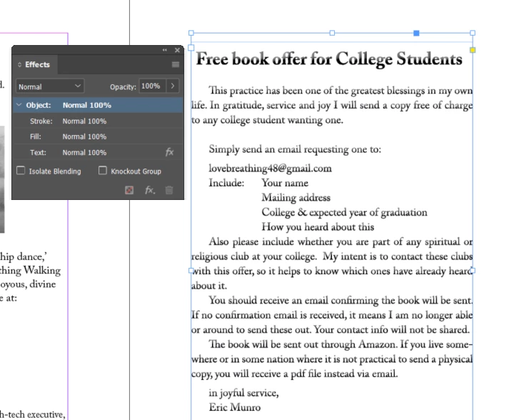This screenshot has height=420, width=514.
Task: Add an object effect with fx button
Action: 150,190
